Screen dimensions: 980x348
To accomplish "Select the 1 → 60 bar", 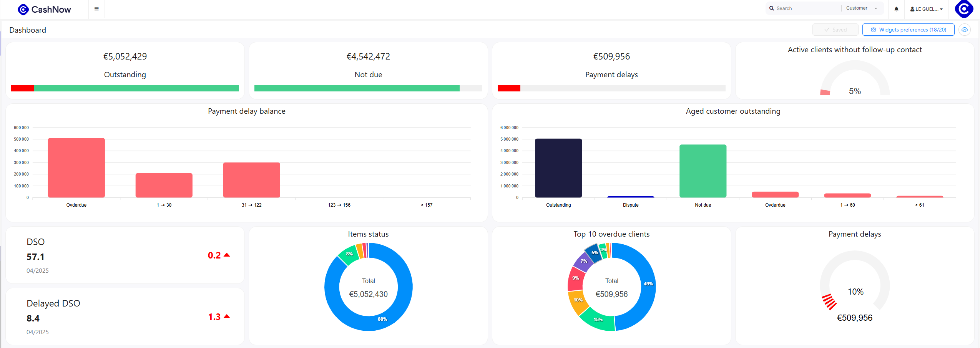I will tap(847, 196).
